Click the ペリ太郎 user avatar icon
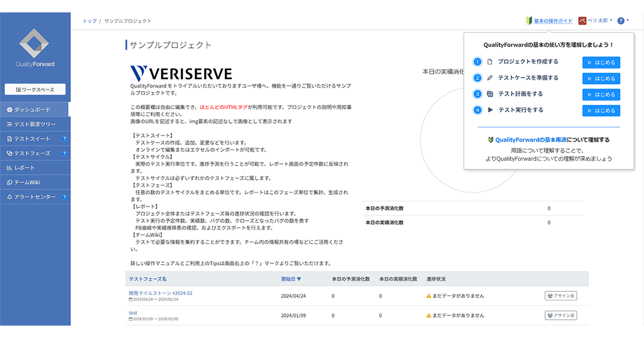The height and width of the screenshot is (338, 644). click(582, 20)
